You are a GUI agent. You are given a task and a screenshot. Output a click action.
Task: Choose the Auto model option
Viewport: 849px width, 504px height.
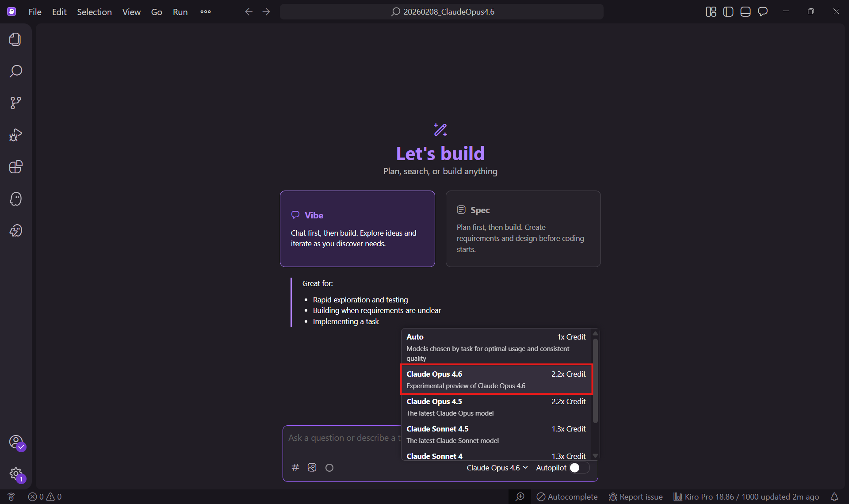pos(496,347)
